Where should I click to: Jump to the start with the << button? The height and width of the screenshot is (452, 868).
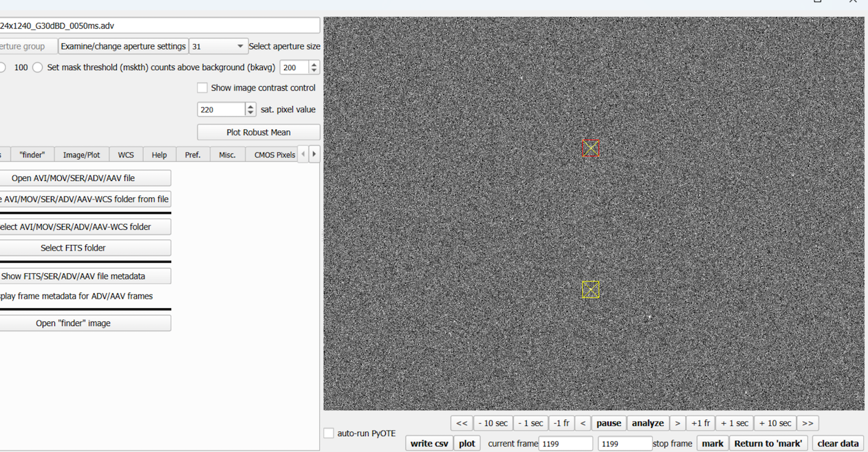click(462, 423)
